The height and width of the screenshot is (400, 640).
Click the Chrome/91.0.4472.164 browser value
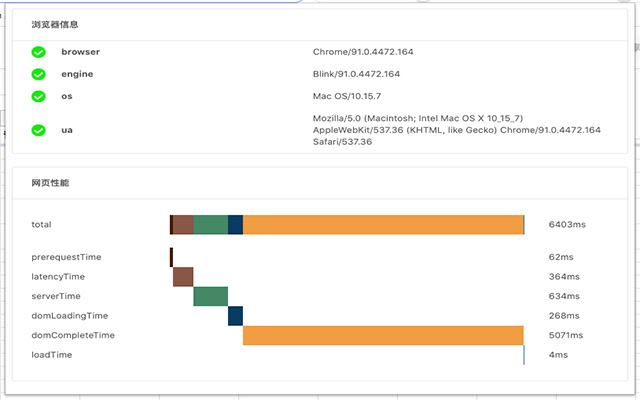tap(363, 52)
